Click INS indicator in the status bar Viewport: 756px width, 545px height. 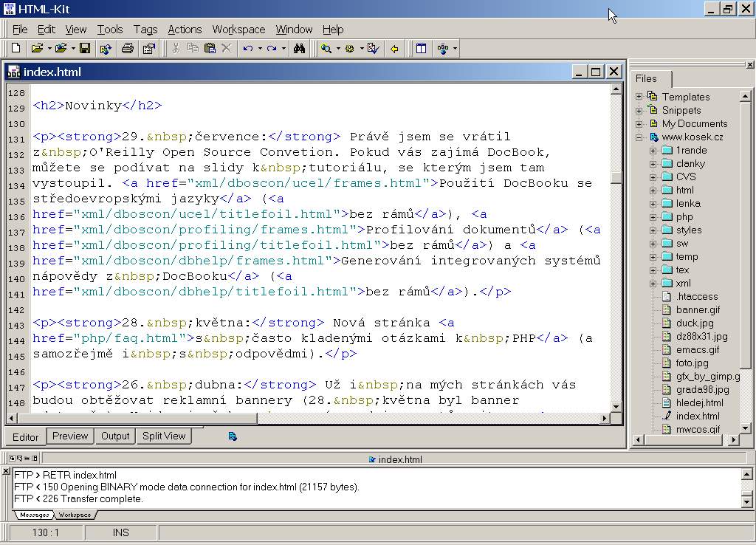[x=120, y=532]
